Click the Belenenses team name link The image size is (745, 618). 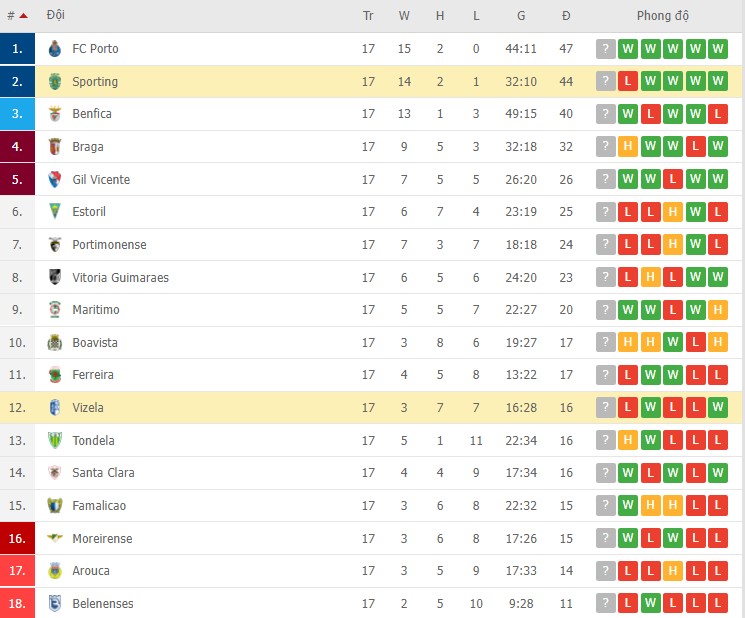pyautogui.click(x=102, y=604)
